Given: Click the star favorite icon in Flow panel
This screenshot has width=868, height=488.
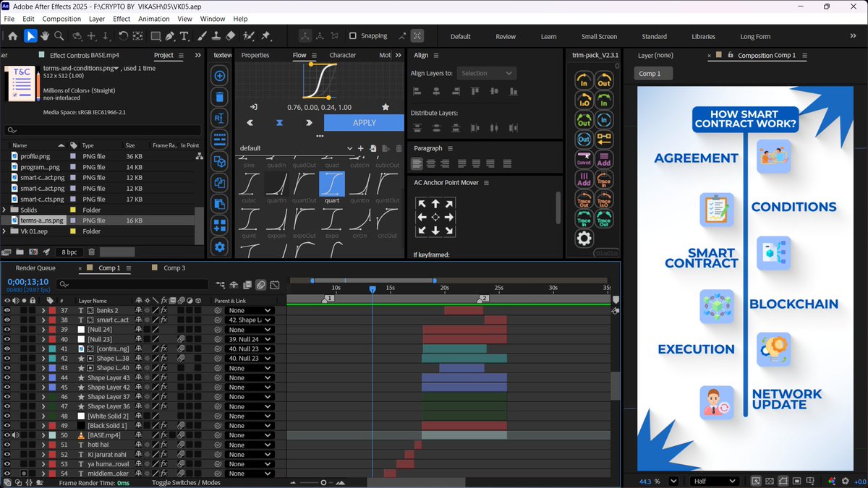Looking at the screenshot, I should pos(386,107).
